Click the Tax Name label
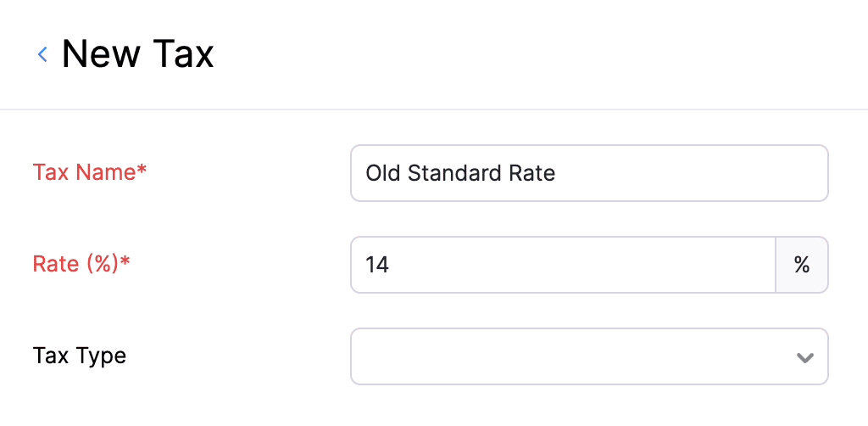The image size is (868, 426). click(85, 172)
